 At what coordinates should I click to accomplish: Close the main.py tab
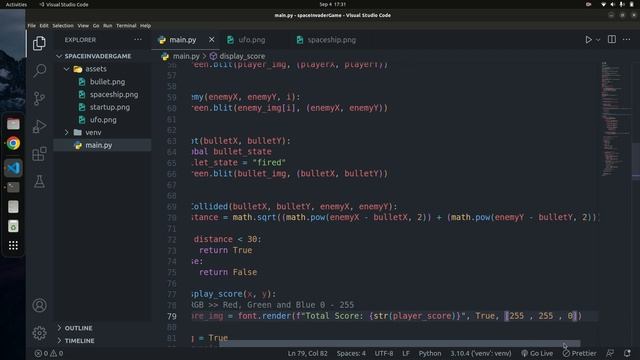click(x=211, y=40)
